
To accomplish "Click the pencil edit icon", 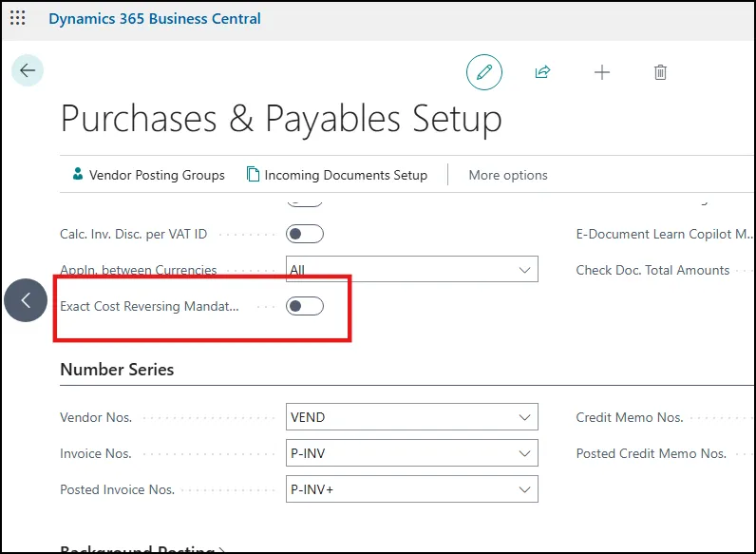I will pos(484,72).
